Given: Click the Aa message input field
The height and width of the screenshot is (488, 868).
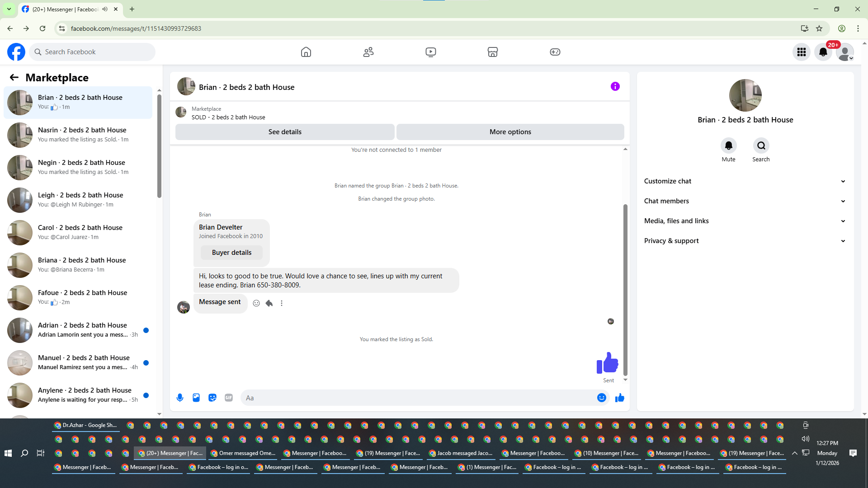Looking at the screenshot, I should [x=418, y=398].
